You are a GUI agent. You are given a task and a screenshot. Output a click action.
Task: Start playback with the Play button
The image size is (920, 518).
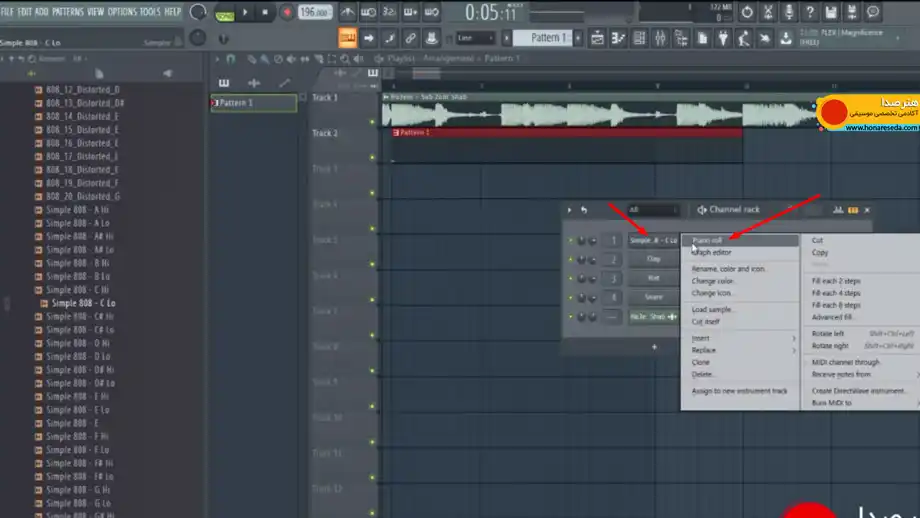245,12
